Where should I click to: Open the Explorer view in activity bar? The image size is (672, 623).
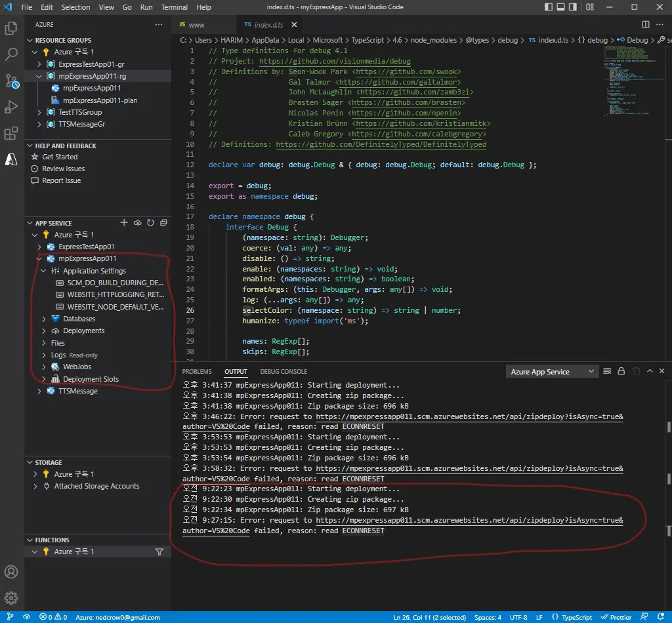(11, 28)
